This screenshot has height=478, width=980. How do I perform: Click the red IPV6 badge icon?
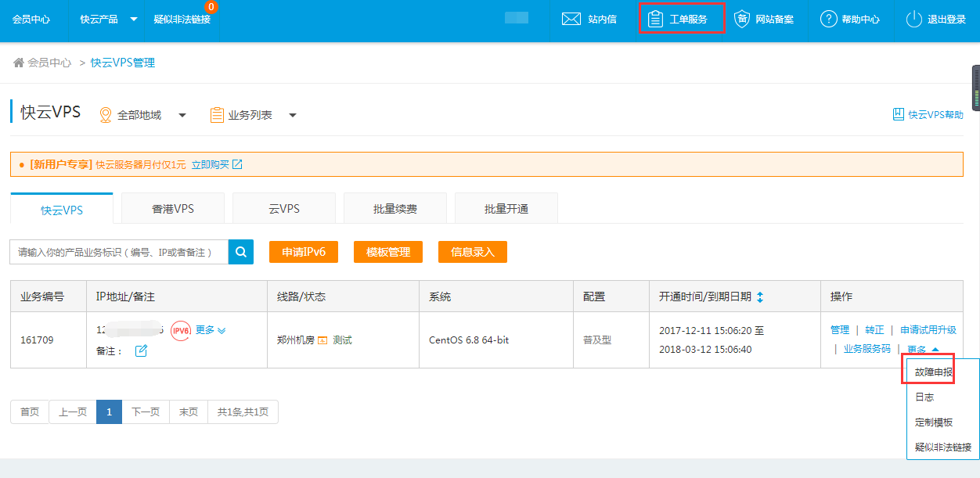point(181,330)
